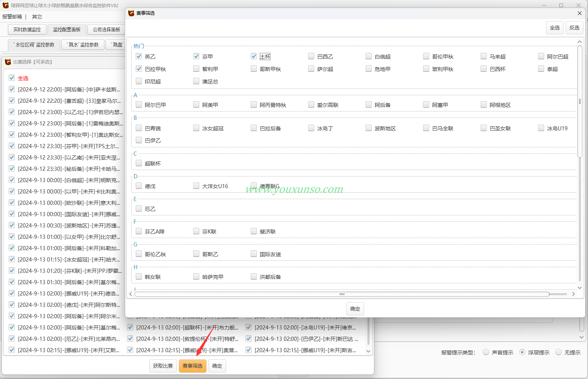Close the 赛事筛选 dialog

pyautogui.click(x=579, y=13)
